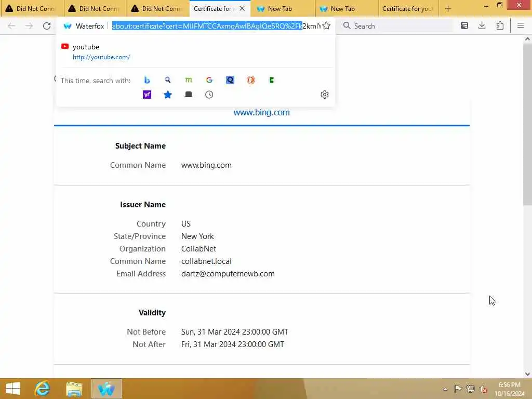Click the scrollbar down arrow
The width and height of the screenshot is (532, 399).
527,374
